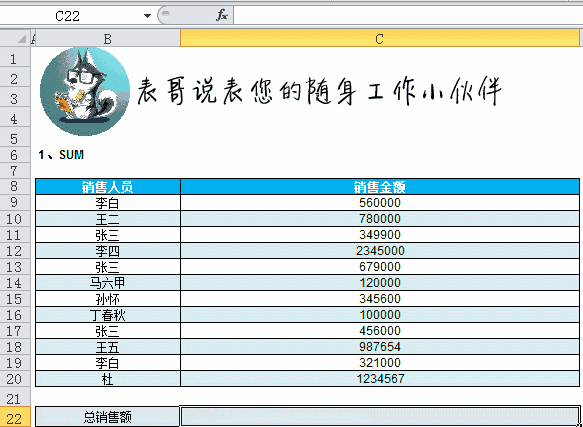The height and width of the screenshot is (427, 583).
Task: Select row 6 header
Action: [14, 155]
